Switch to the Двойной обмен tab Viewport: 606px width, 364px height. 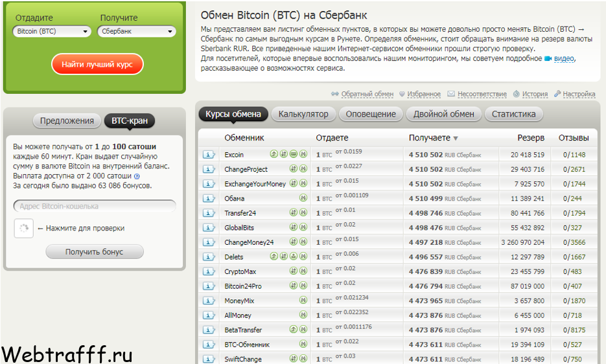(x=444, y=114)
